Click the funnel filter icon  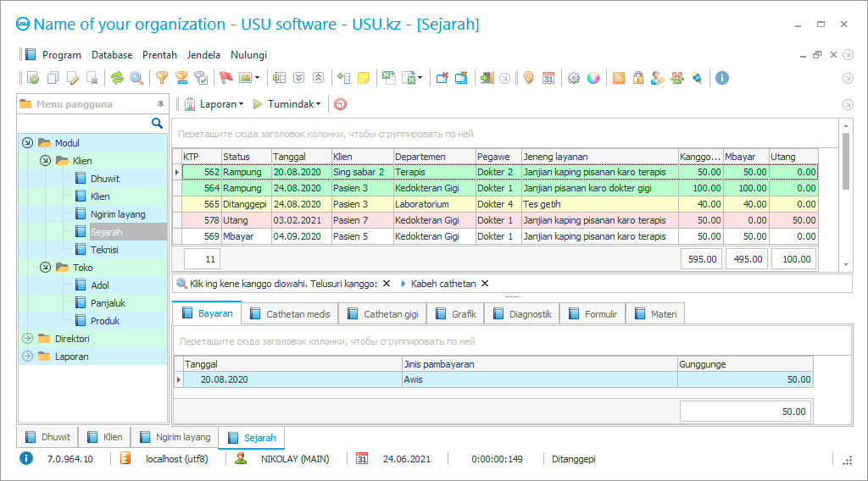click(x=161, y=78)
